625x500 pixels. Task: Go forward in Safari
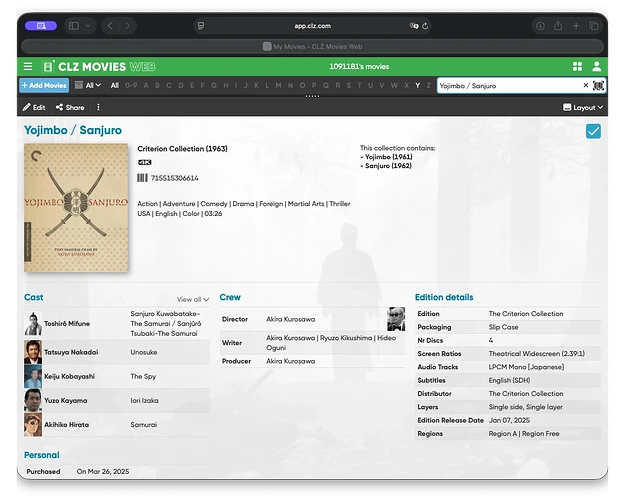point(128,26)
